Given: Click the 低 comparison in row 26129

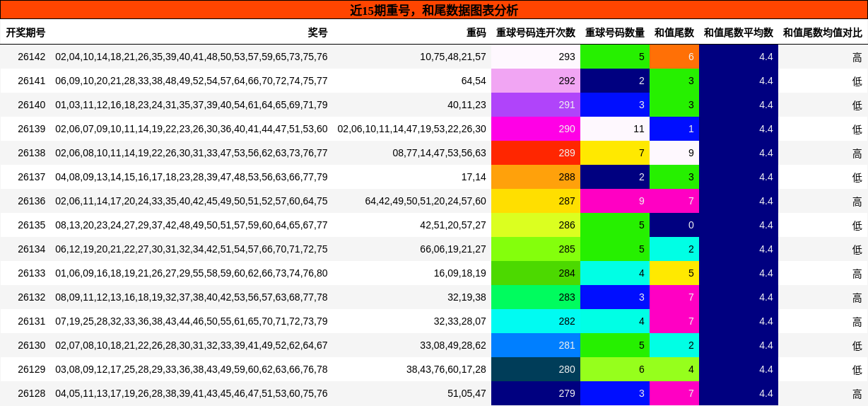Looking at the screenshot, I should pos(857,369).
